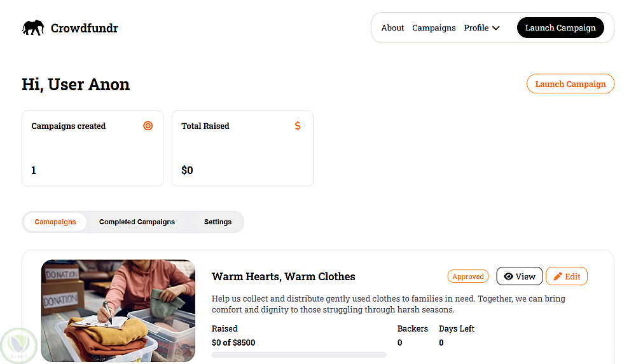Click the pencil icon on Edit button

[x=558, y=276]
